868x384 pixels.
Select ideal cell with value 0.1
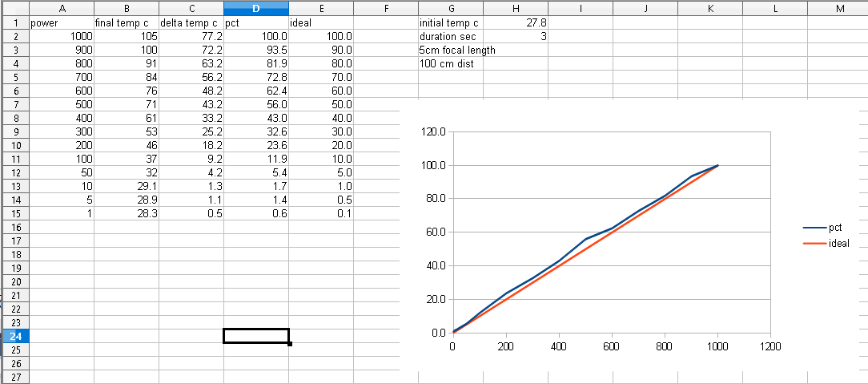click(x=321, y=213)
